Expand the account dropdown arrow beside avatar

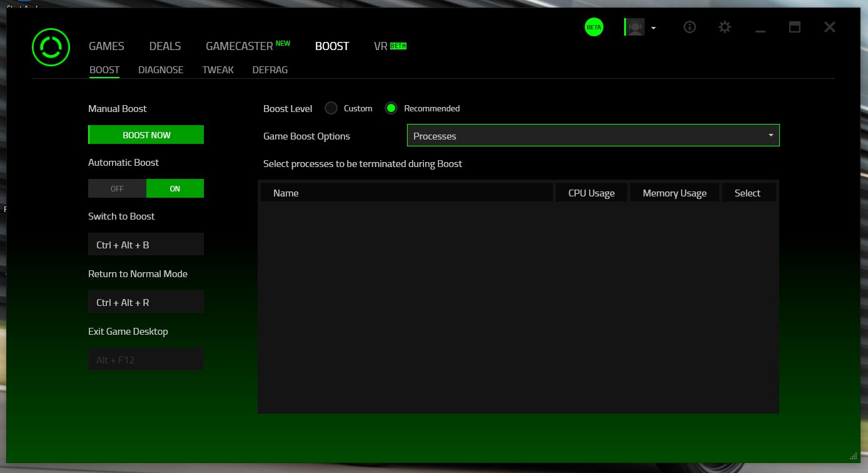[x=653, y=28]
